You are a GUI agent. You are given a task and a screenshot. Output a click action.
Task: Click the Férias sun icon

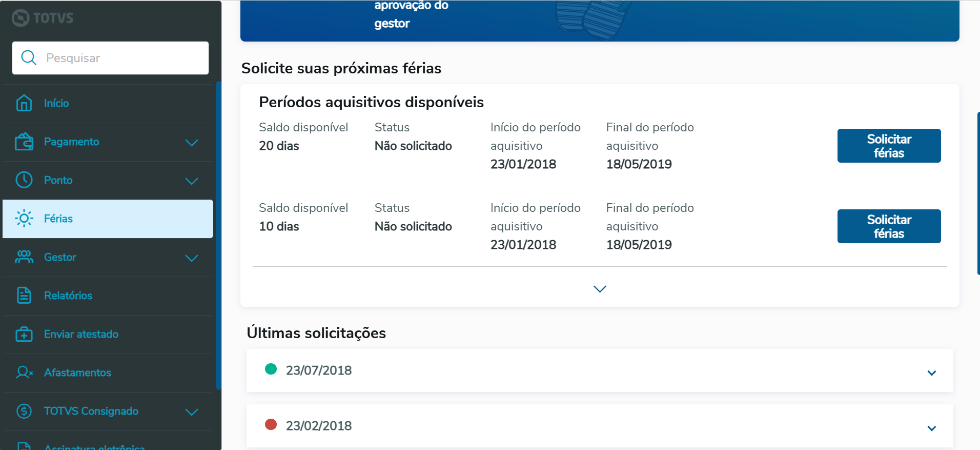coord(24,219)
